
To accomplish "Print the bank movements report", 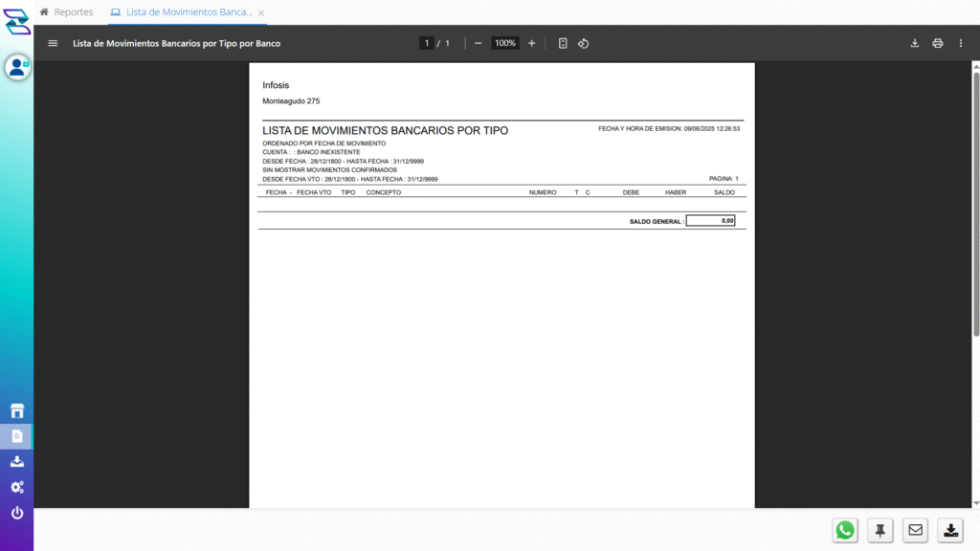I will 938,43.
